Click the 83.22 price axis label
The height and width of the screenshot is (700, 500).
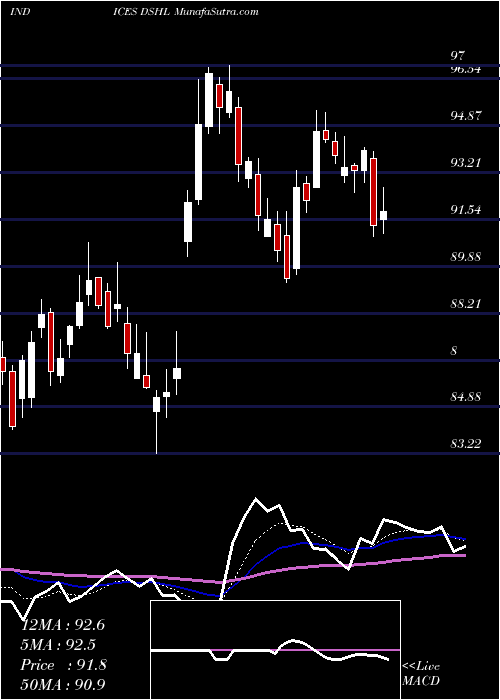pyautogui.click(x=466, y=443)
